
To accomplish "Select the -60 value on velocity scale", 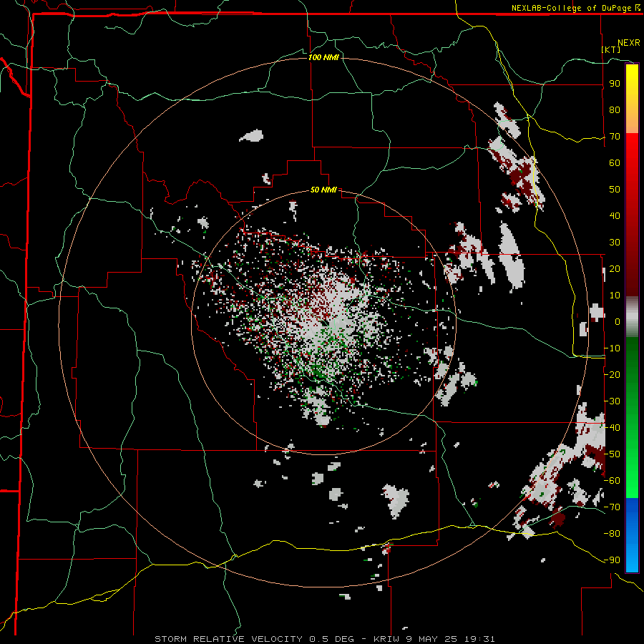I will [612, 481].
